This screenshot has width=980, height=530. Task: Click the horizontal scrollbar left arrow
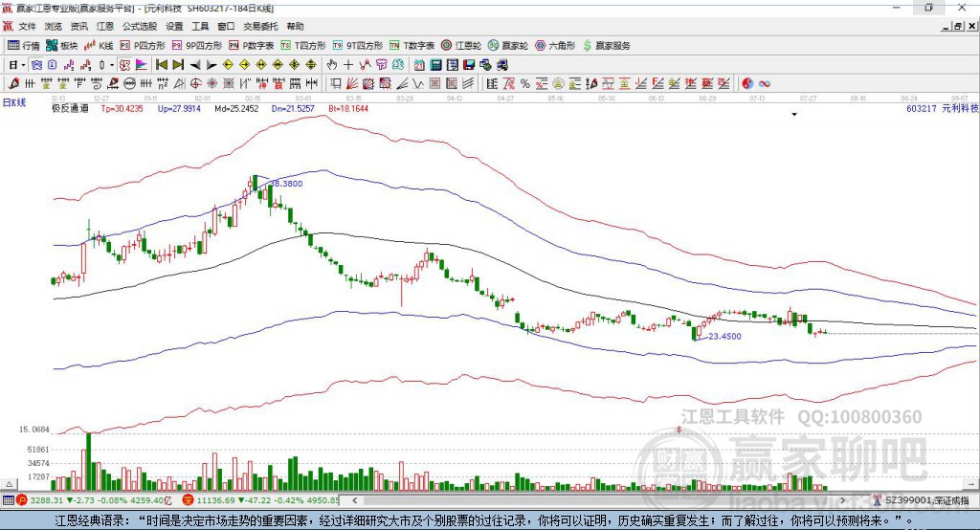[355, 500]
